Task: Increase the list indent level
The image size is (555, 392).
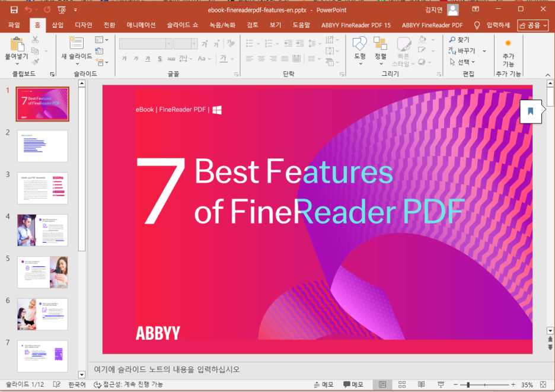Action: (x=300, y=43)
